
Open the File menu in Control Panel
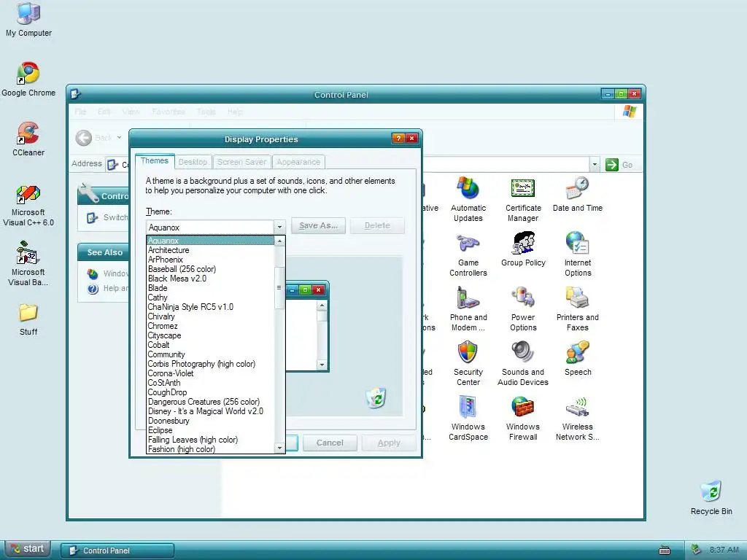80,112
